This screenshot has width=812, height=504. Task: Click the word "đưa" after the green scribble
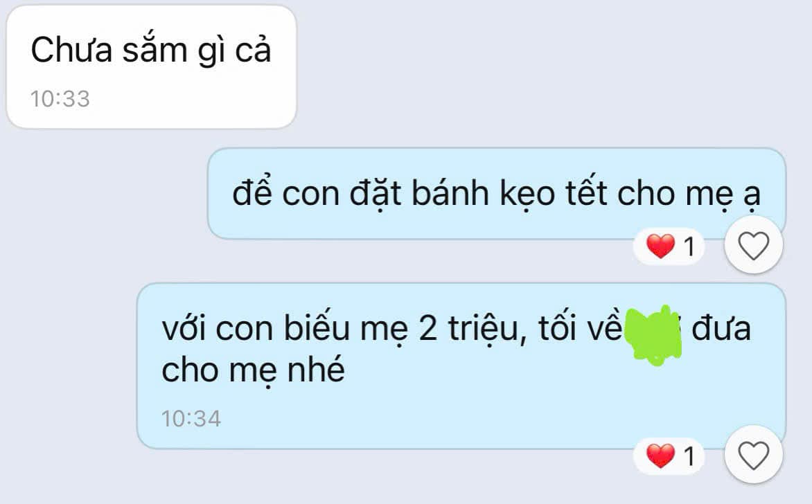tap(721, 327)
